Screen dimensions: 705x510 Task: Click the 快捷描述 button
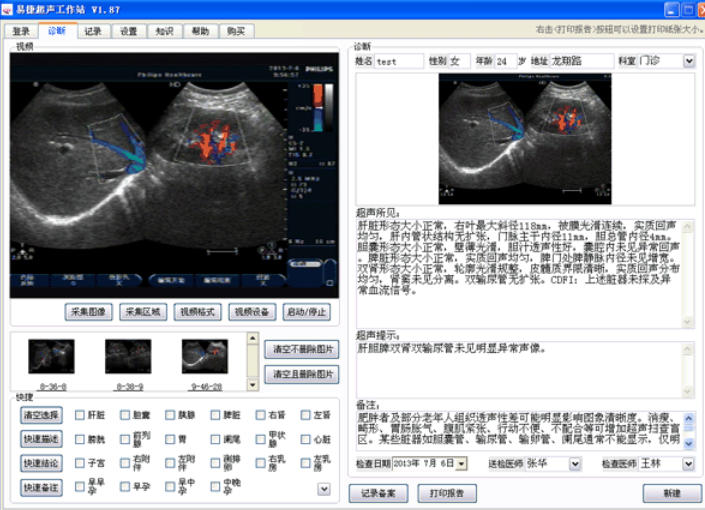point(41,439)
